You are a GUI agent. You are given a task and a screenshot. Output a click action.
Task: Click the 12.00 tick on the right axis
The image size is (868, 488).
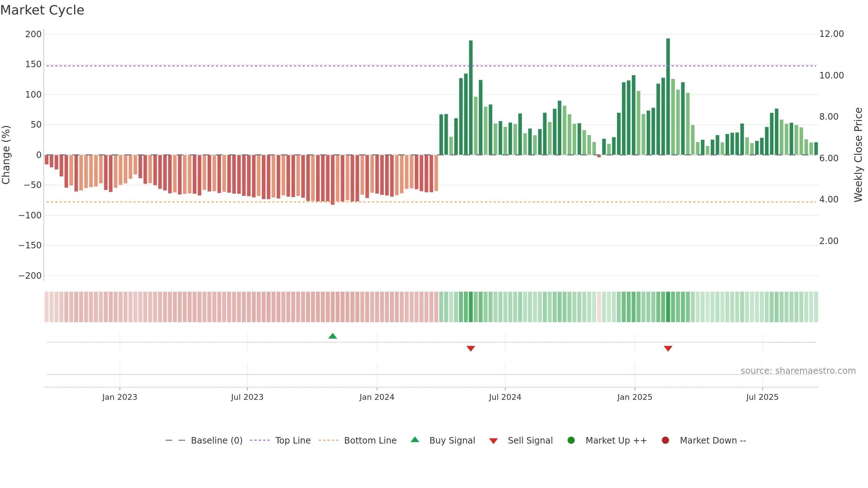click(x=831, y=34)
